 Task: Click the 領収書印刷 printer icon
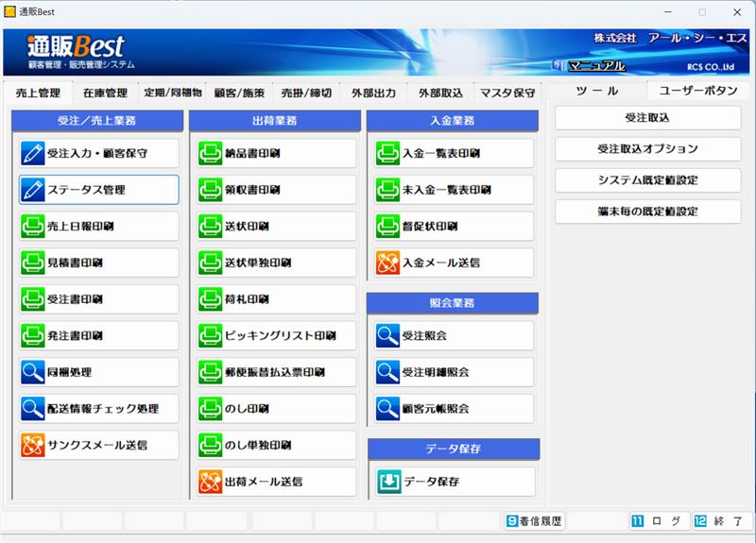(210, 190)
